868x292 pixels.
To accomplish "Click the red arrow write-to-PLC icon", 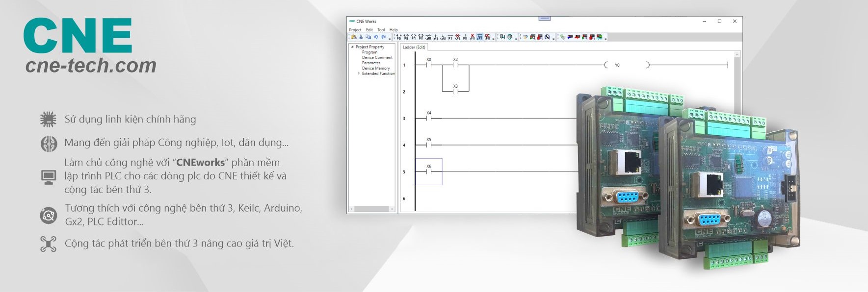I will tap(578, 37).
